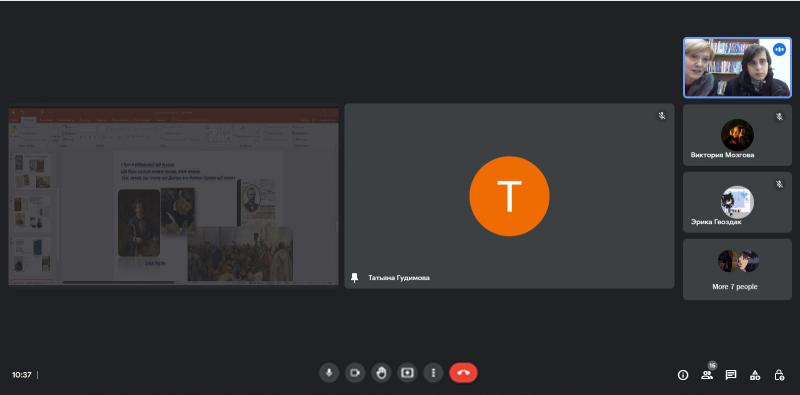Click the pin icon beside Татьяна Гудимова

355,278
